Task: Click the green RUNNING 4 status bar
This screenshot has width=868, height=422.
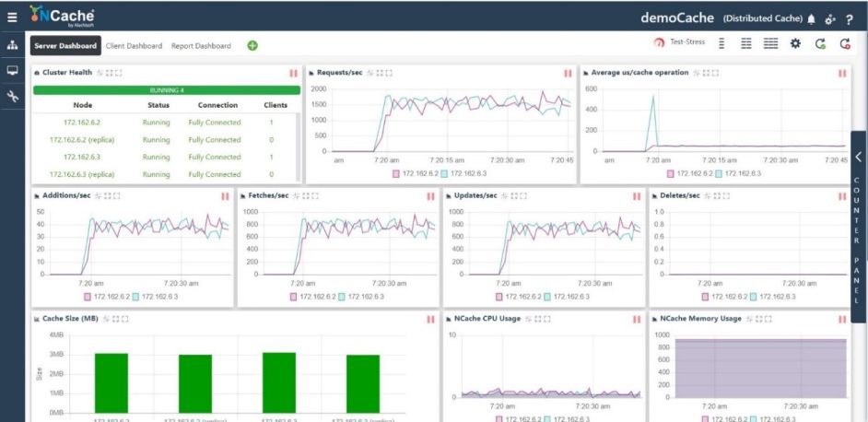Action: (167, 90)
